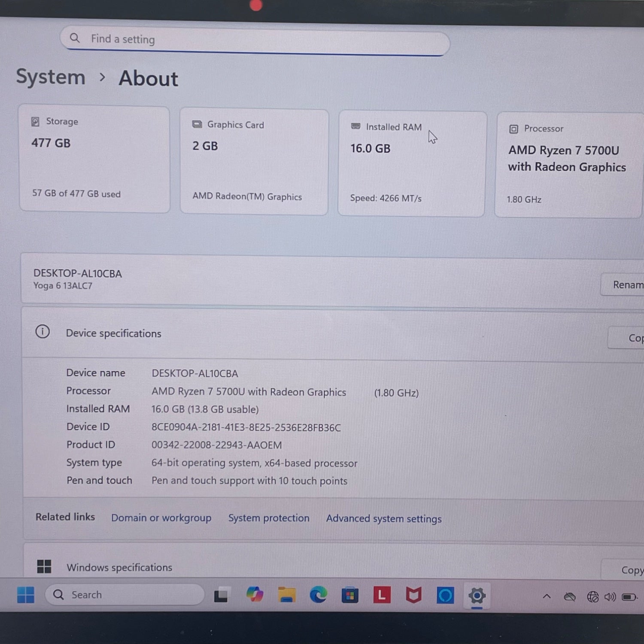
Task: Launch Copilot from the taskbar
Action: pyautogui.click(x=255, y=595)
